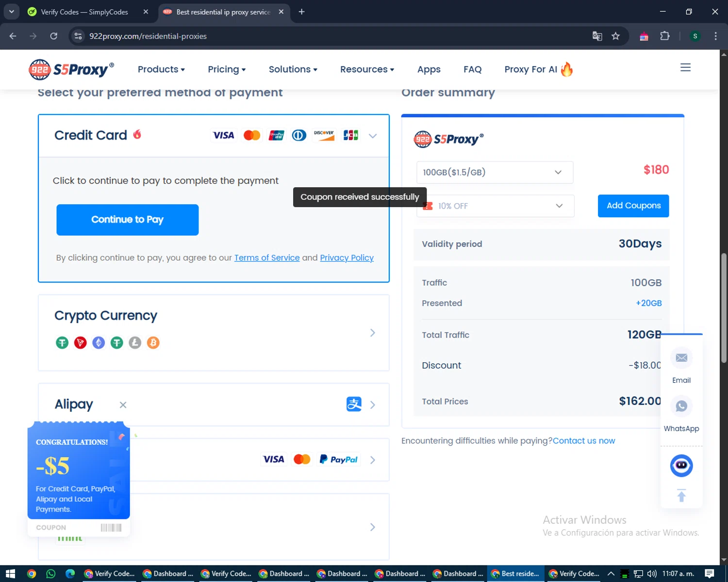Screen dimensions: 728x582
Task: Show hidden system tray icons
Action: (611, 574)
